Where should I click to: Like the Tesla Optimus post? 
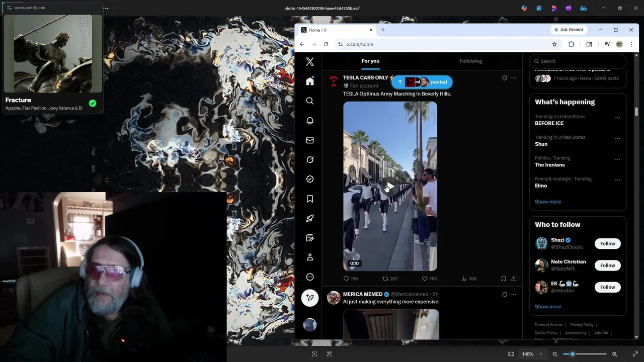429,279
